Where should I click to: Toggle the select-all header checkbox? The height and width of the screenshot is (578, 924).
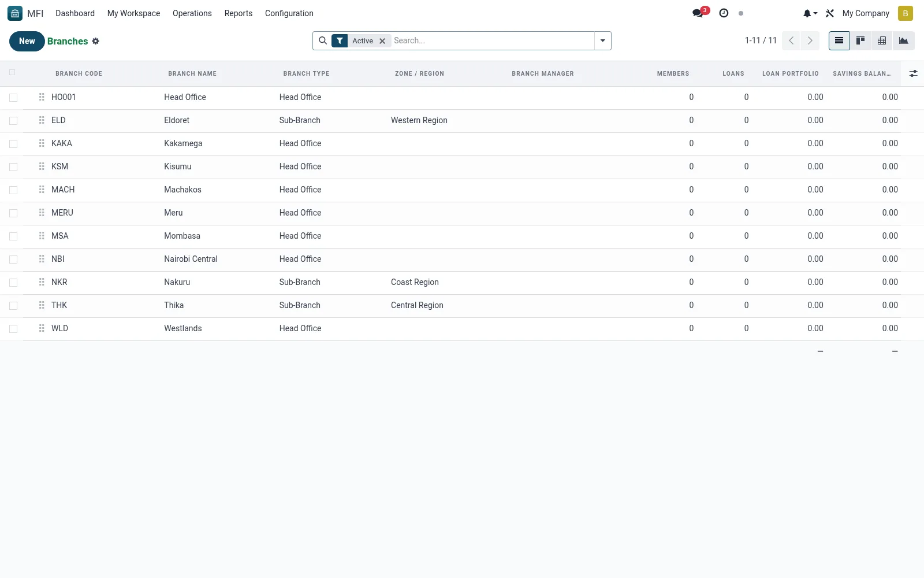coord(12,72)
